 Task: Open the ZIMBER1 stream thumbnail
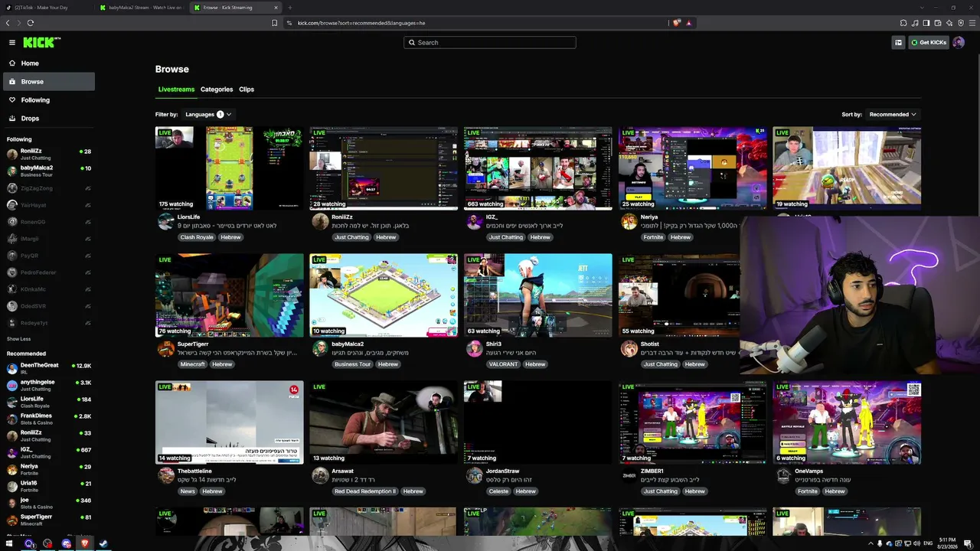coord(692,422)
